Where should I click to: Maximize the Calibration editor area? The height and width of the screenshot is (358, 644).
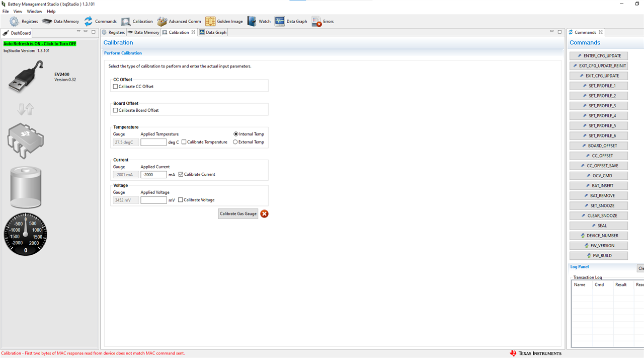559,31
